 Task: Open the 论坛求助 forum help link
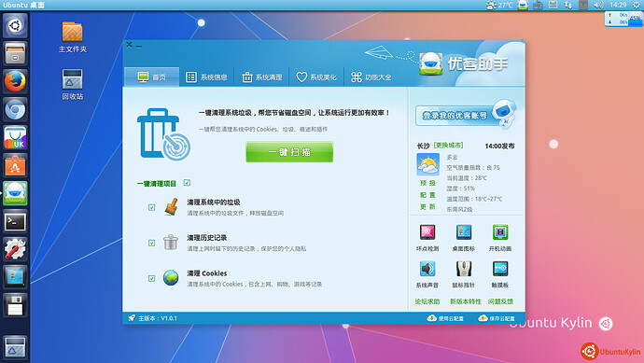click(x=427, y=301)
